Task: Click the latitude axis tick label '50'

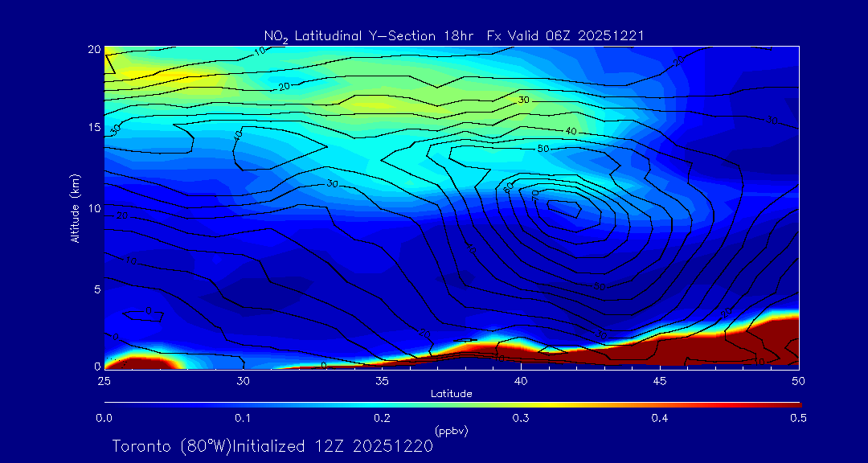Action: point(799,380)
